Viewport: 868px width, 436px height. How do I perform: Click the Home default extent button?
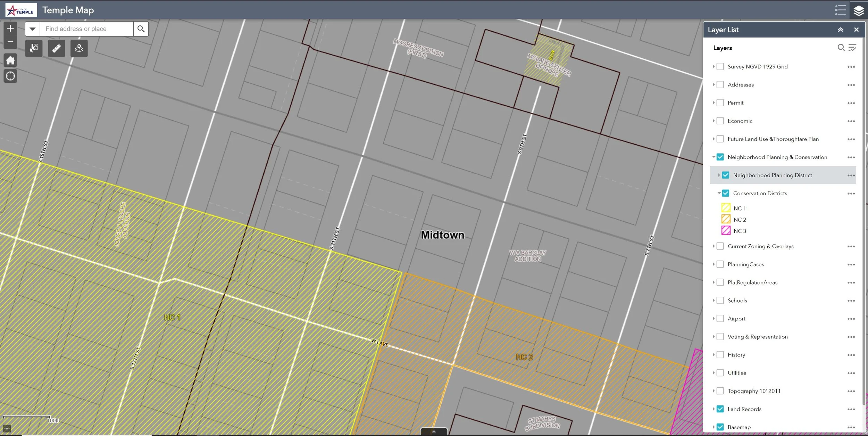10,60
